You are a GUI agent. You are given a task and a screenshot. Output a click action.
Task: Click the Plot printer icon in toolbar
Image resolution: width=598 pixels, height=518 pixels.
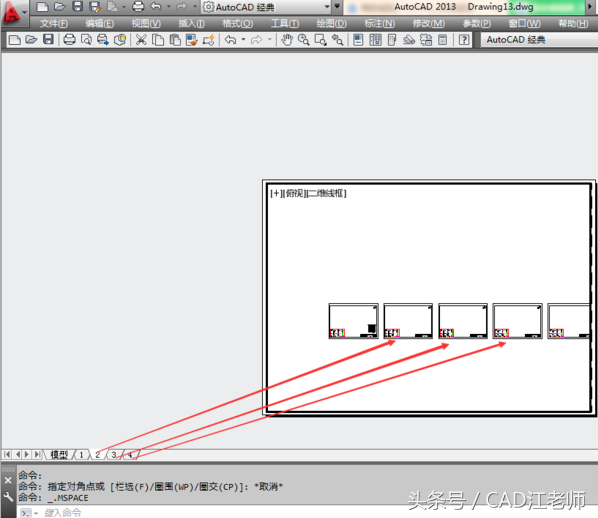(69, 40)
